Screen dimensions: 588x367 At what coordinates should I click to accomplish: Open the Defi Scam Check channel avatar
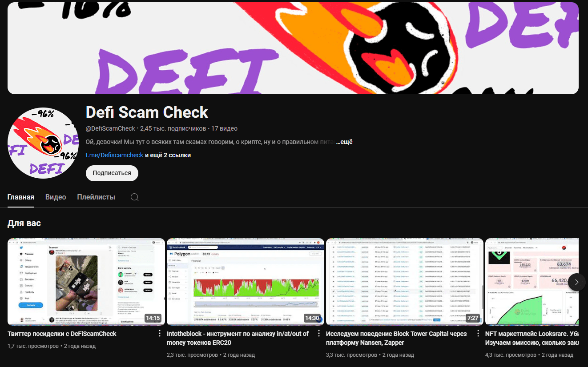43,143
